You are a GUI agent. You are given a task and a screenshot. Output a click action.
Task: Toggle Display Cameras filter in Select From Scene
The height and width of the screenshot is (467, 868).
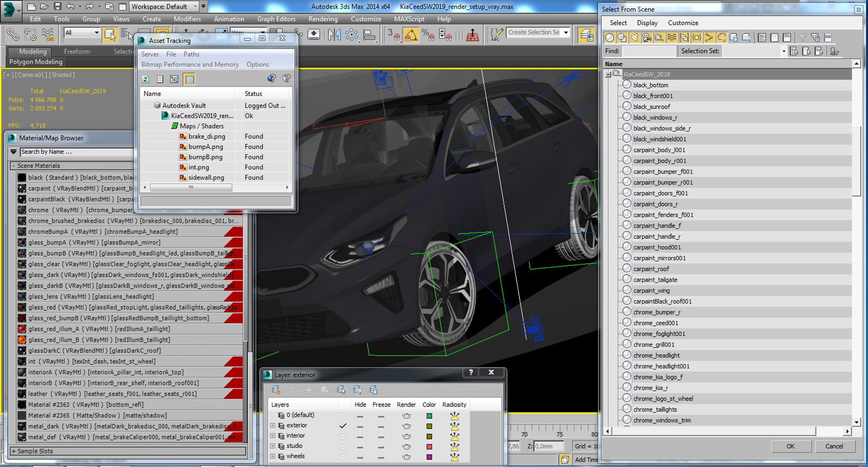[647, 37]
